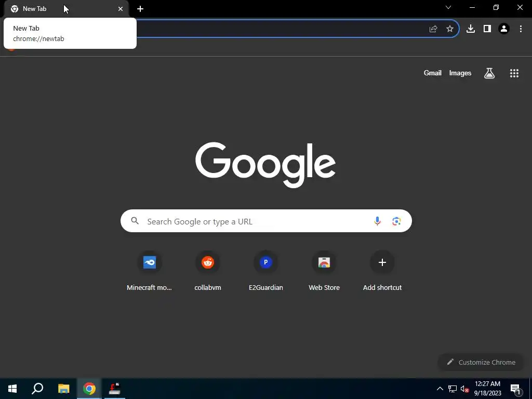Viewport: 532px width, 399px height.
Task: Open the profile avatar button
Action: (504, 29)
